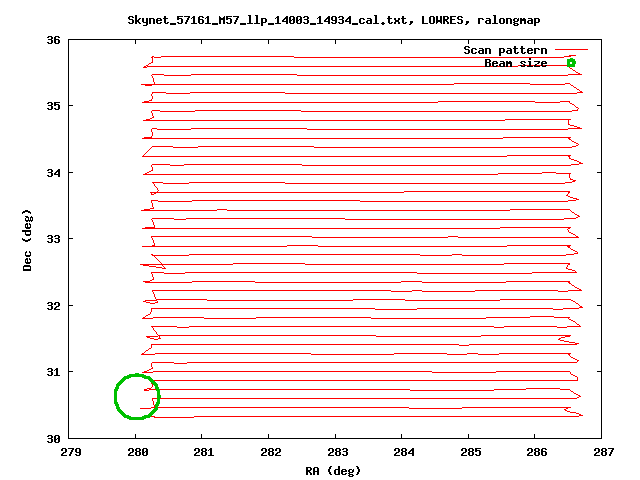The height and width of the screenshot is (480, 640).
Task: Click the 'Dec (deg)' y-axis label
Action: (27, 240)
